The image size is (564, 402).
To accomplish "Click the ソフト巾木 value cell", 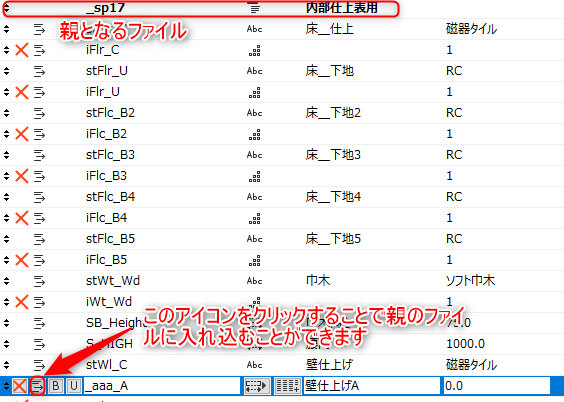I will pos(470,281).
